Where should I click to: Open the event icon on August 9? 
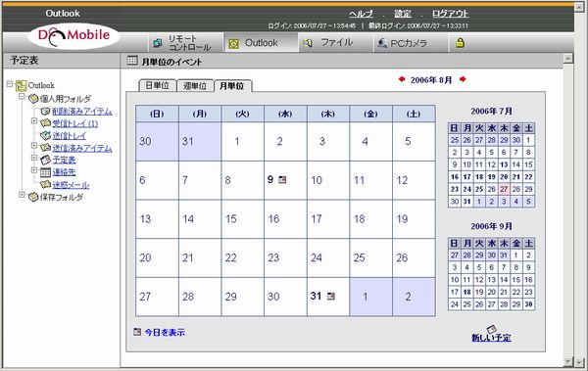pyautogui.click(x=282, y=180)
